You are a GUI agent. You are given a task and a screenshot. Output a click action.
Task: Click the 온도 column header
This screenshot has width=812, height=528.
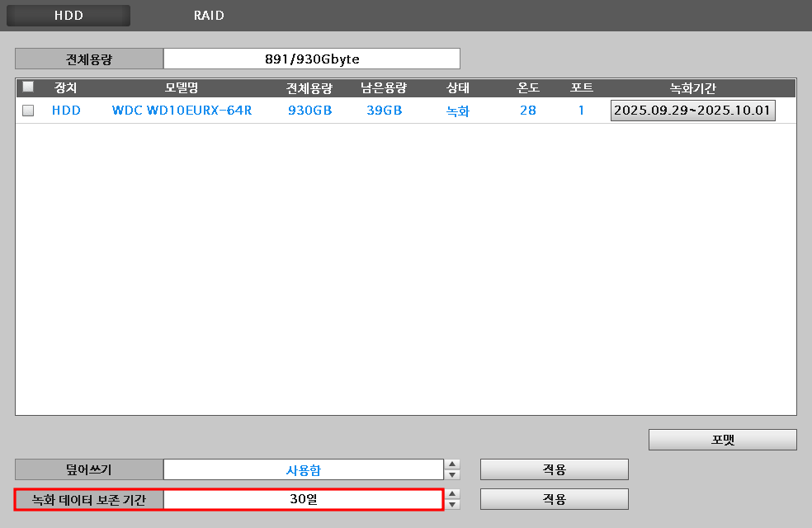coord(528,87)
